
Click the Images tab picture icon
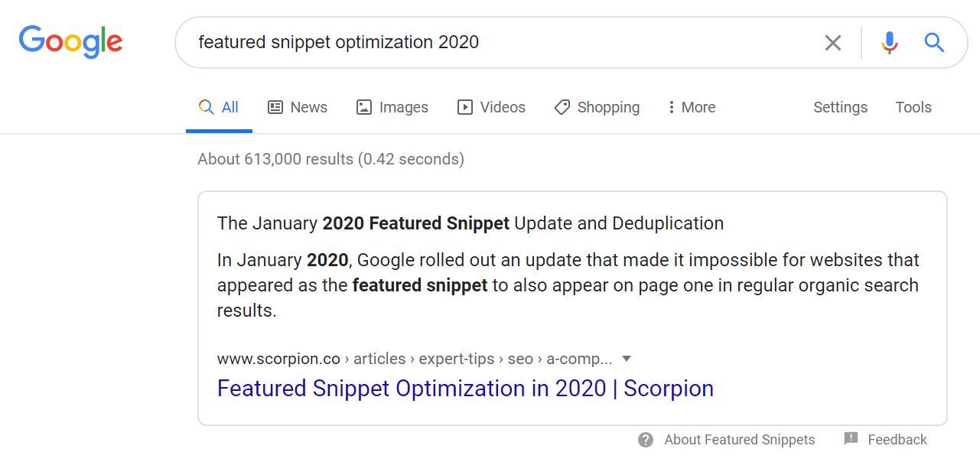pyautogui.click(x=364, y=107)
